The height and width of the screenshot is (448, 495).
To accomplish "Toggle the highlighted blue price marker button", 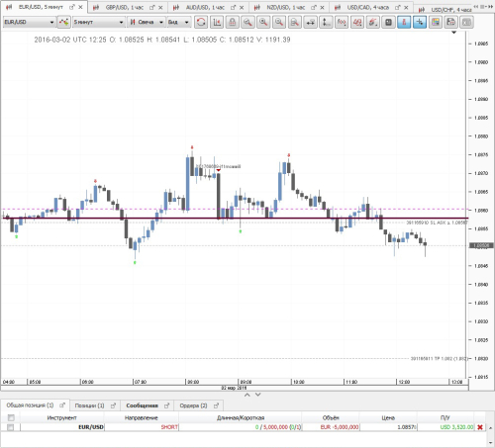I will coord(404,22).
